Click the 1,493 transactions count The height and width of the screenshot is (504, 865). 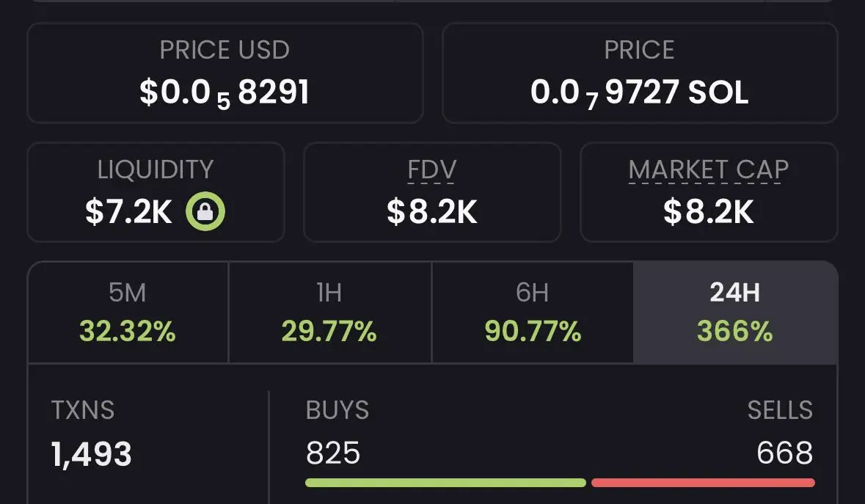92,455
